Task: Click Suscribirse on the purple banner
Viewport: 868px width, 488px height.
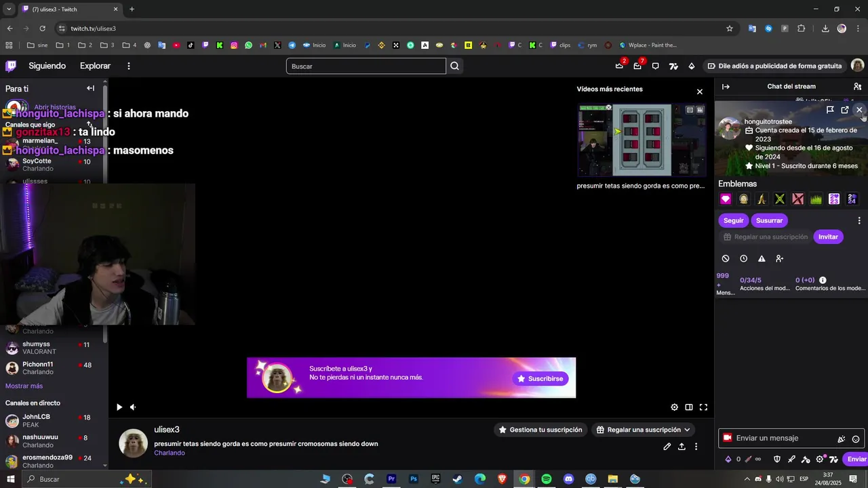Action: point(540,378)
